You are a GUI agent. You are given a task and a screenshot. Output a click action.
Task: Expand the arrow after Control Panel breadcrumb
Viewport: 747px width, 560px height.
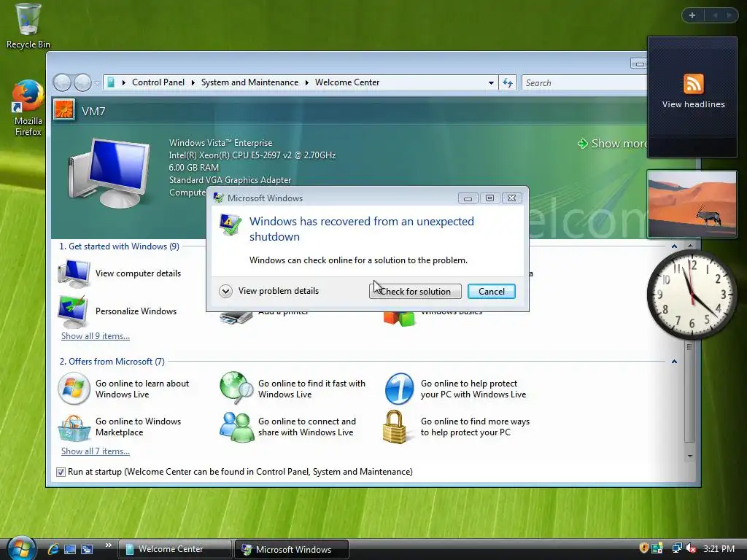pyautogui.click(x=193, y=83)
